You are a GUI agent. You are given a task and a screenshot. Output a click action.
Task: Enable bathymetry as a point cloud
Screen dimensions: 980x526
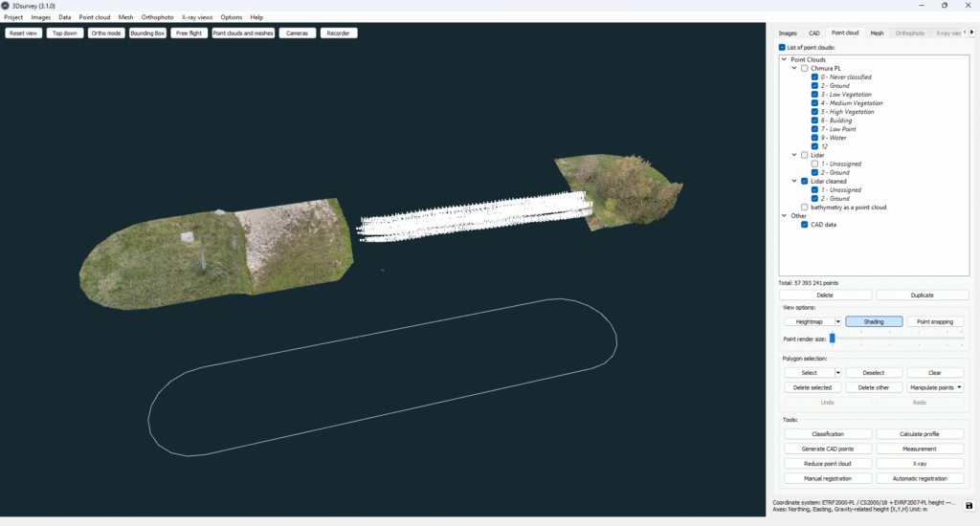[804, 207]
